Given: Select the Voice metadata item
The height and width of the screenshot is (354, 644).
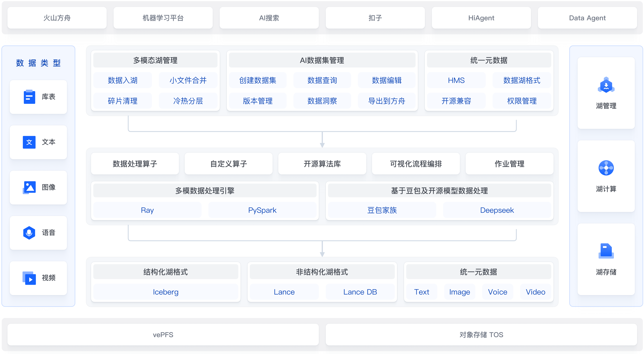Looking at the screenshot, I should pos(498,292).
